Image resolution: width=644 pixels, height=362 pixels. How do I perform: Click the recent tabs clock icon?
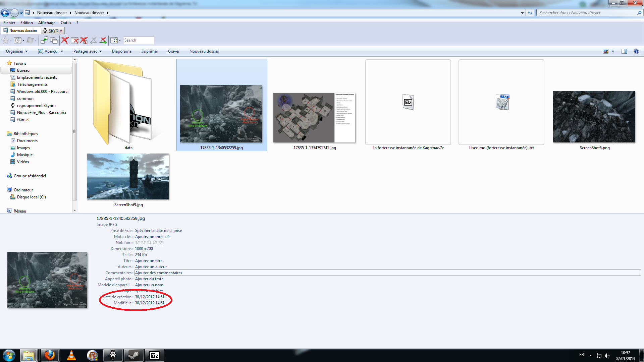pyautogui.click(x=17, y=41)
